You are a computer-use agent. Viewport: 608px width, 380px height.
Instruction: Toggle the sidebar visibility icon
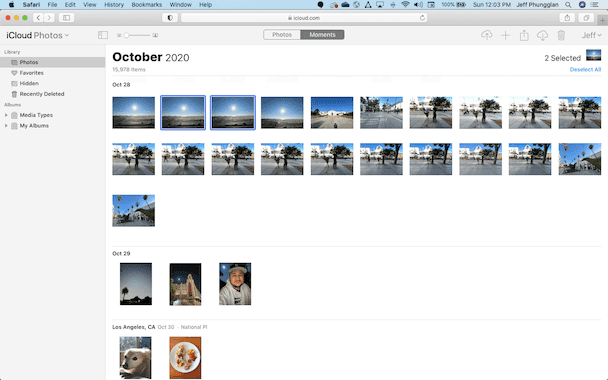pyautogui.click(x=103, y=35)
